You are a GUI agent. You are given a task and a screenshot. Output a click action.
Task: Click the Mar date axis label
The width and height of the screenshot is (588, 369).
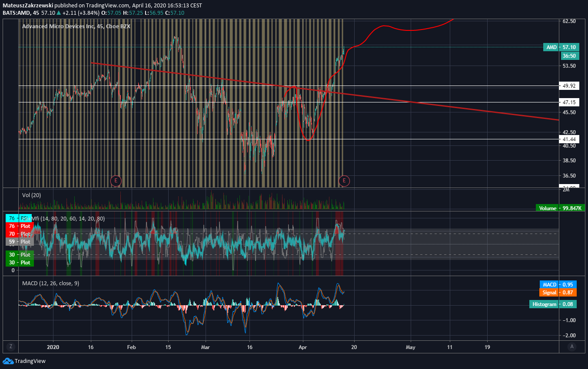(206, 347)
